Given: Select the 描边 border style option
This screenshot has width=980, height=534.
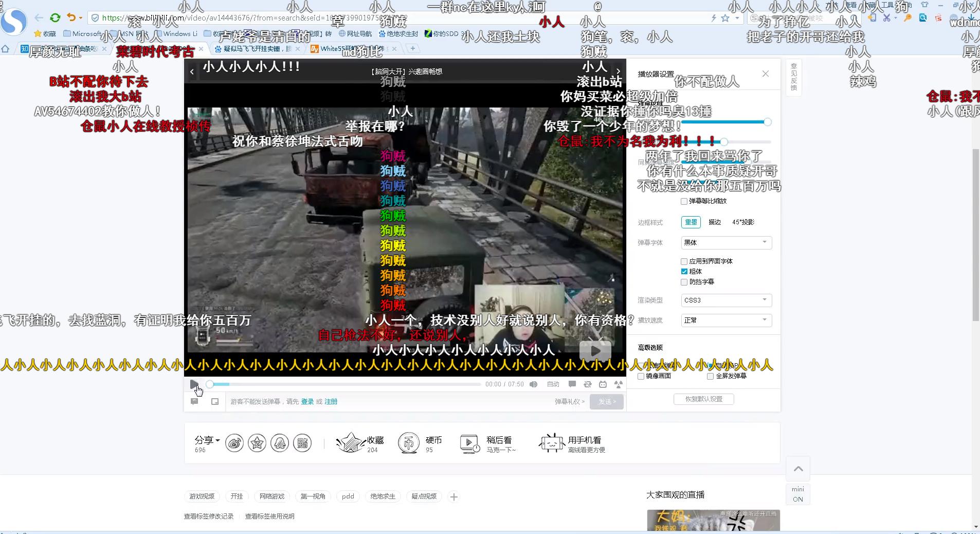Looking at the screenshot, I should (715, 222).
